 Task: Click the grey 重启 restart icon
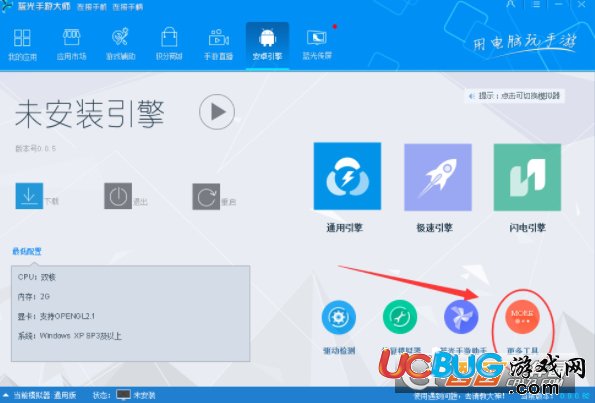[206, 196]
